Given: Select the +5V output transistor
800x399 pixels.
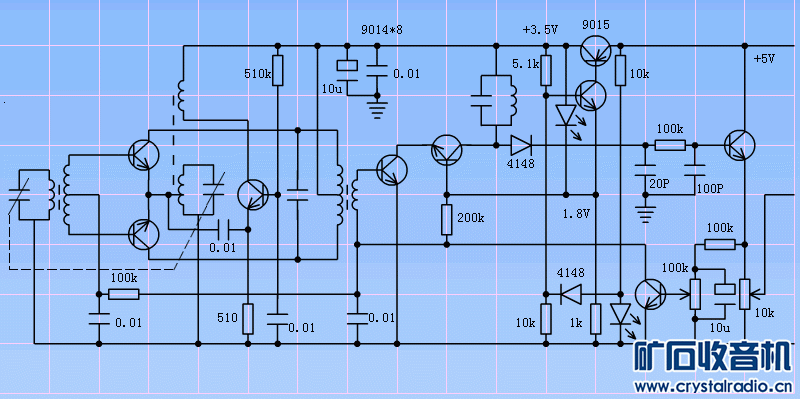Looking at the screenshot, I should 739,145.
